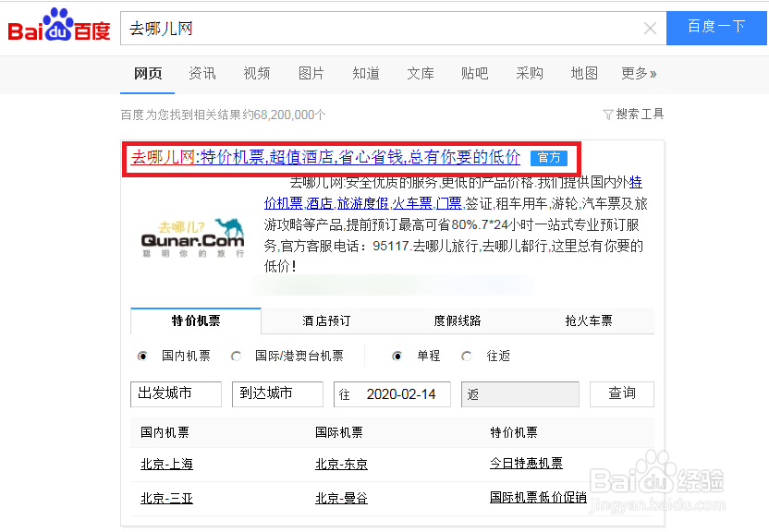Switch to the 采购 tab
Viewport: 769px width, 532px height.
click(x=530, y=74)
